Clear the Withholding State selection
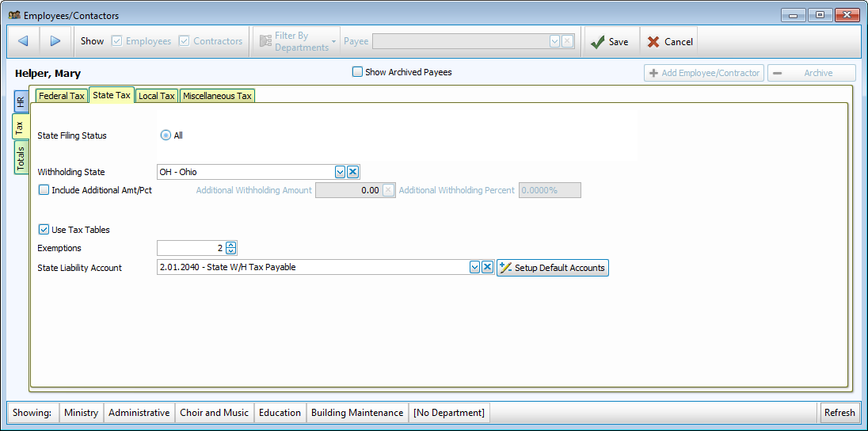 [x=353, y=172]
